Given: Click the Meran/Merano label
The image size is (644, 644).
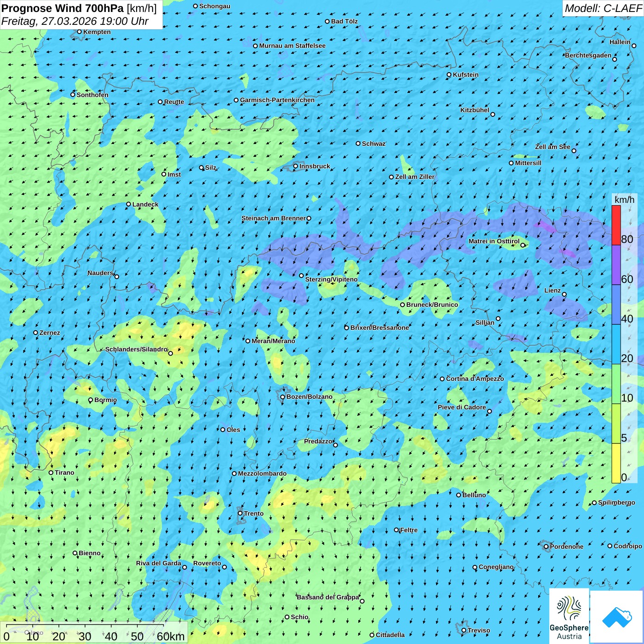Looking at the screenshot, I should tap(273, 341).
